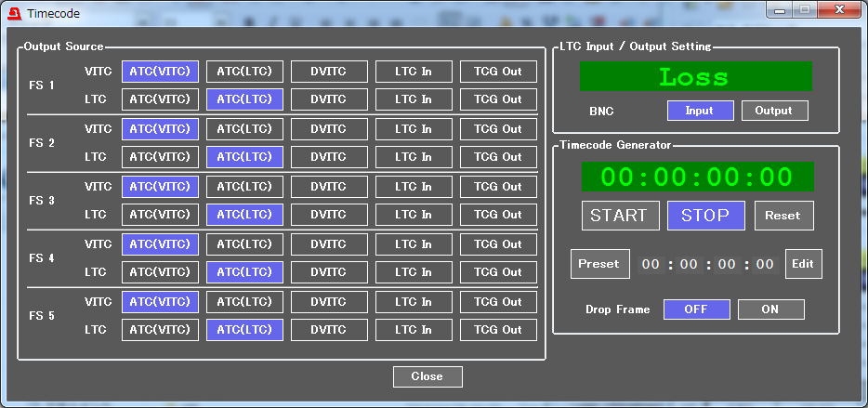Viewport: 868px width, 408px height.
Task: Set FS 5 VITC to ATC(LTC)
Action: click(244, 302)
